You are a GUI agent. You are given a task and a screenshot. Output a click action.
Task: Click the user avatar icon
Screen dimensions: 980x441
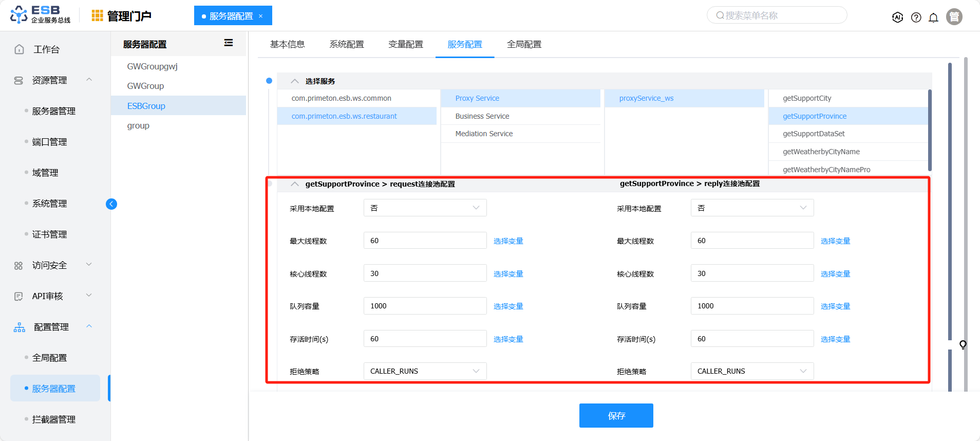pos(954,17)
